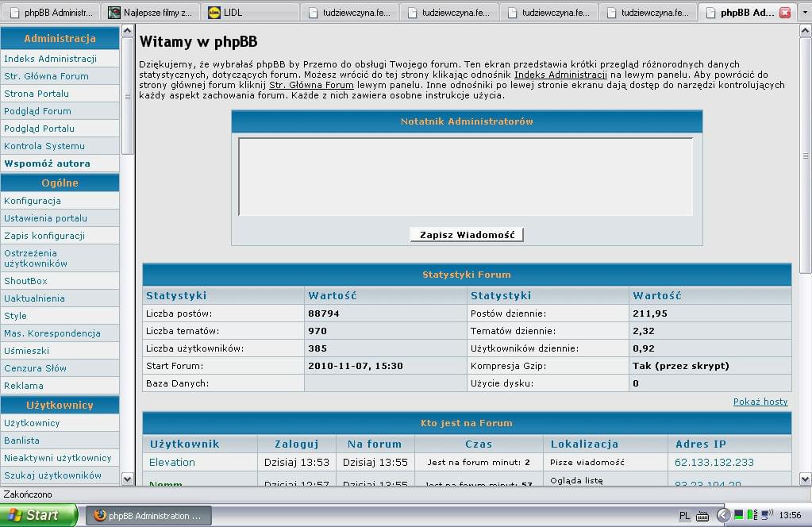Close the active phpBB Ad... tab

[x=785, y=13]
